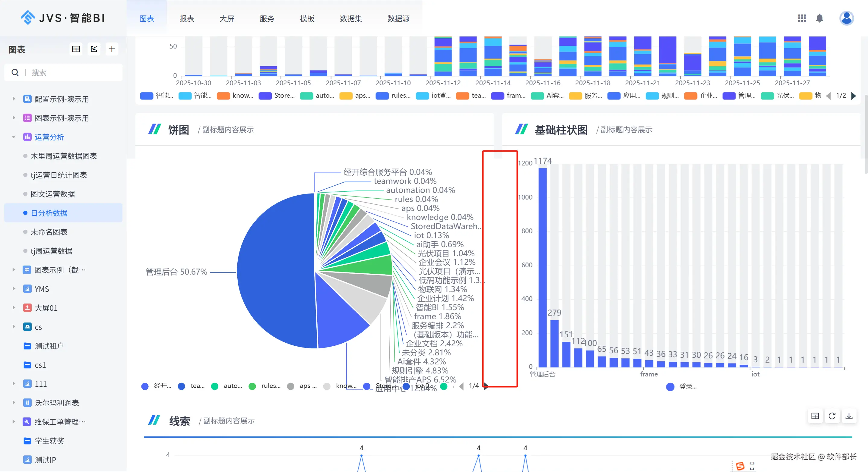Show data table for 线索 chart
This screenshot has width=868, height=472.
815,416
